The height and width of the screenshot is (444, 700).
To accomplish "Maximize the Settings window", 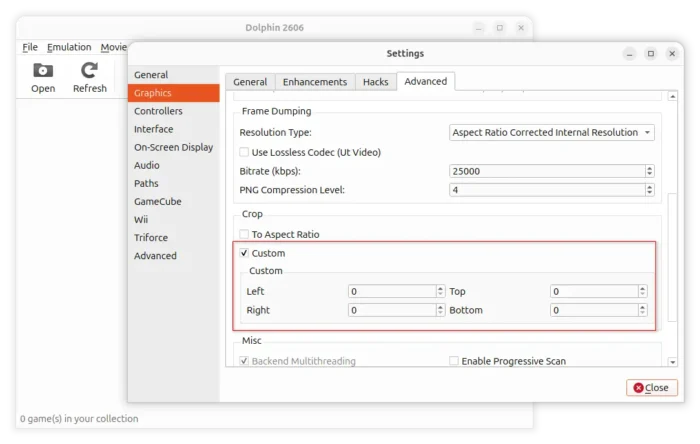I will tap(651, 54).
